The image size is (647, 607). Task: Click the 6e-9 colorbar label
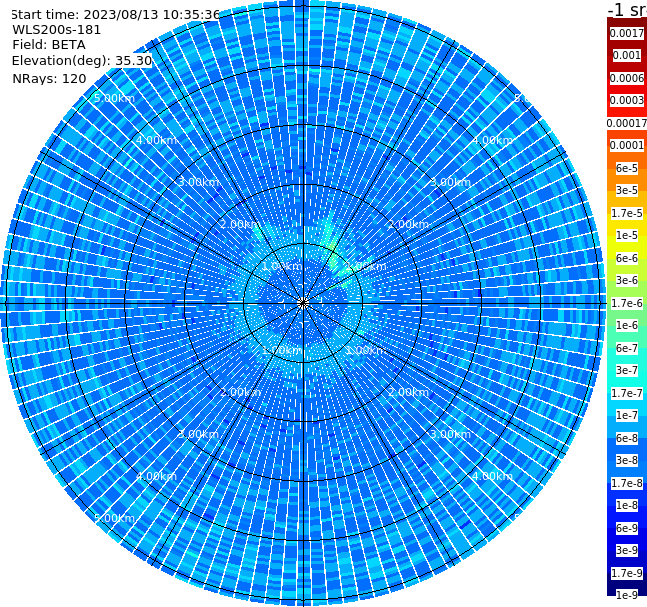(627, 528)
